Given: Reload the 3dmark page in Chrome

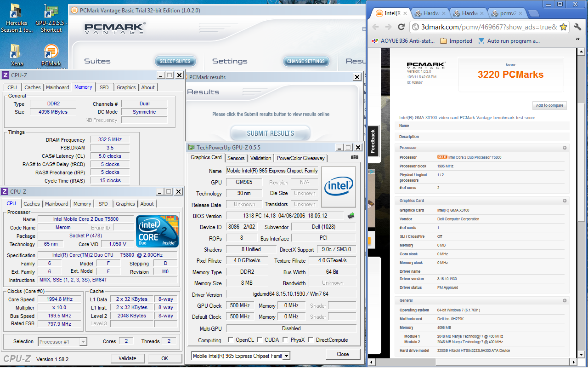Looking at the screenshot, I should 401,27.
